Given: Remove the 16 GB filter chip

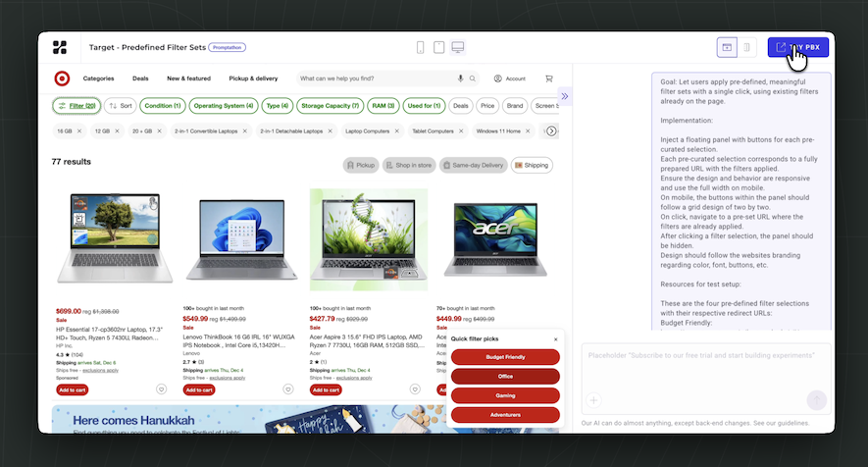Looking at the screenshot, I should point(79,131).
